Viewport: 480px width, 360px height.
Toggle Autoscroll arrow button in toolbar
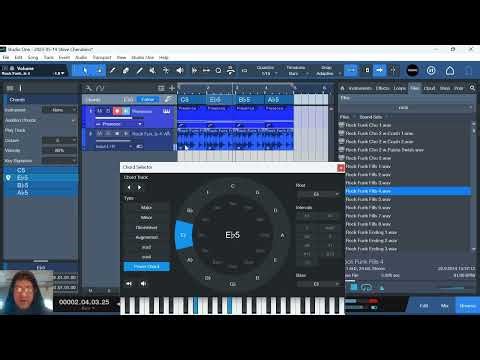[379, 70]
